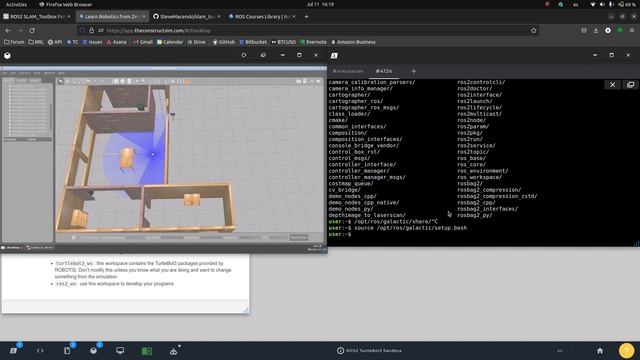640x360 pixels.
Task: Switch to the #simulation terminal tab
Action: pyautogui.click(x=348, y=71)
